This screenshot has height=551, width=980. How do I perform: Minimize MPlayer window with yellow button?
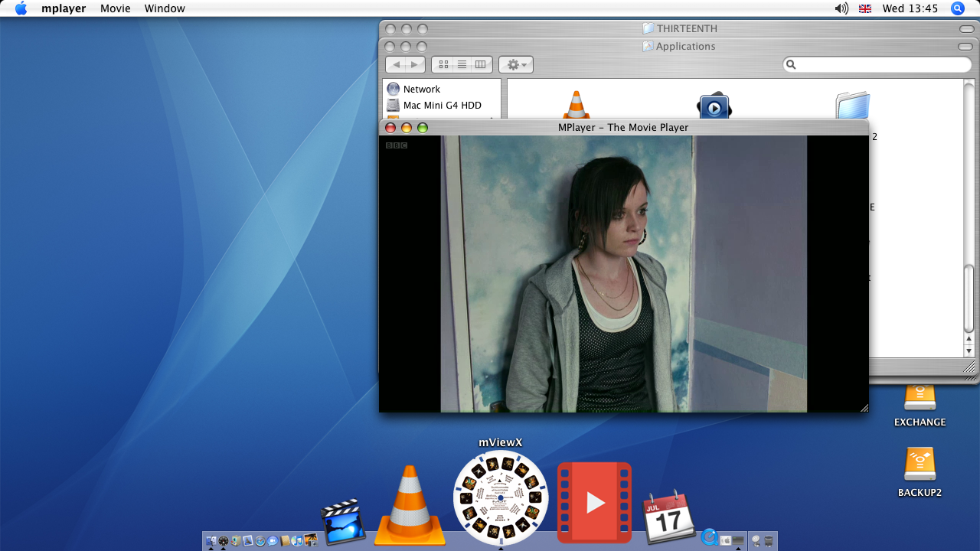coord(407,128)
